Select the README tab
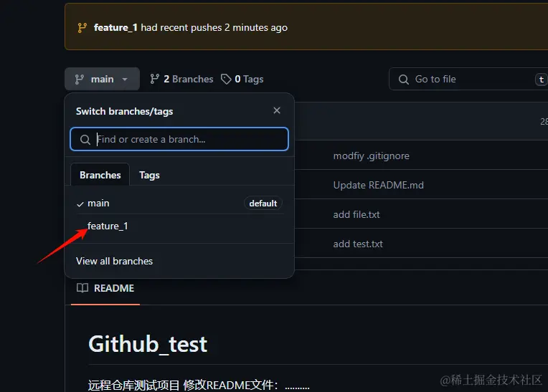The width and height of the screenshot is (548, 392). pos(105,288)
